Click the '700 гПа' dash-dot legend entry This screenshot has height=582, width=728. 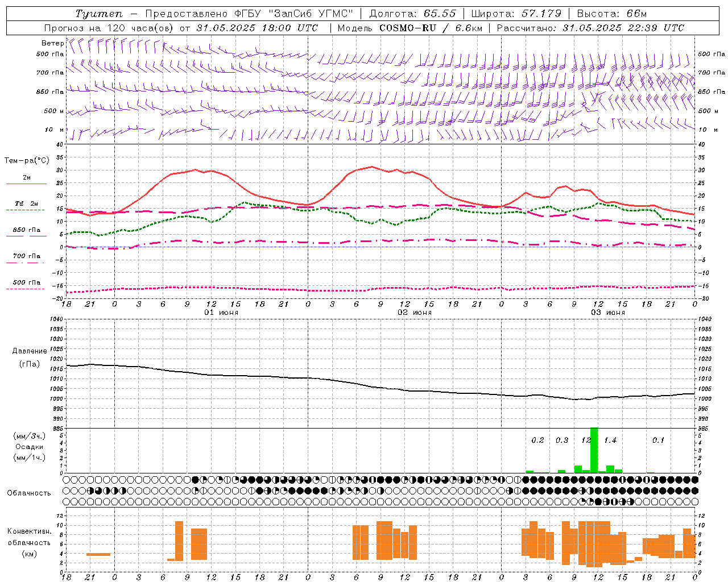point(26,256)
